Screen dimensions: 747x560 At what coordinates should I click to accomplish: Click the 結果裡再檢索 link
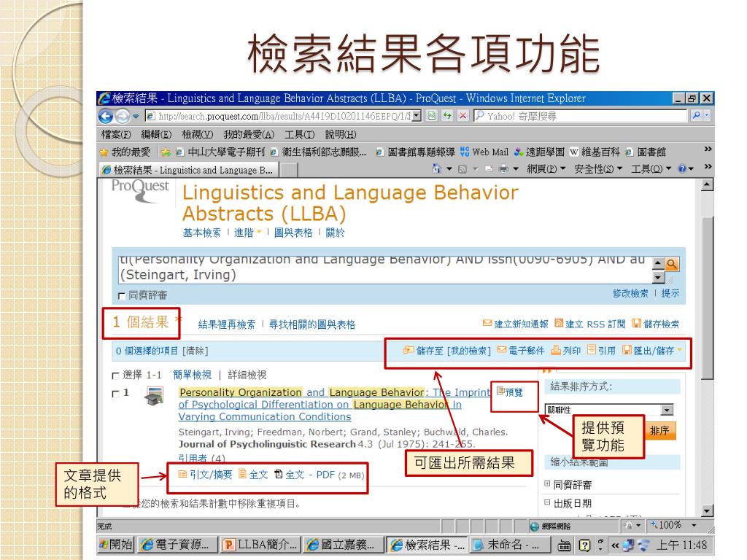point(226,324)
